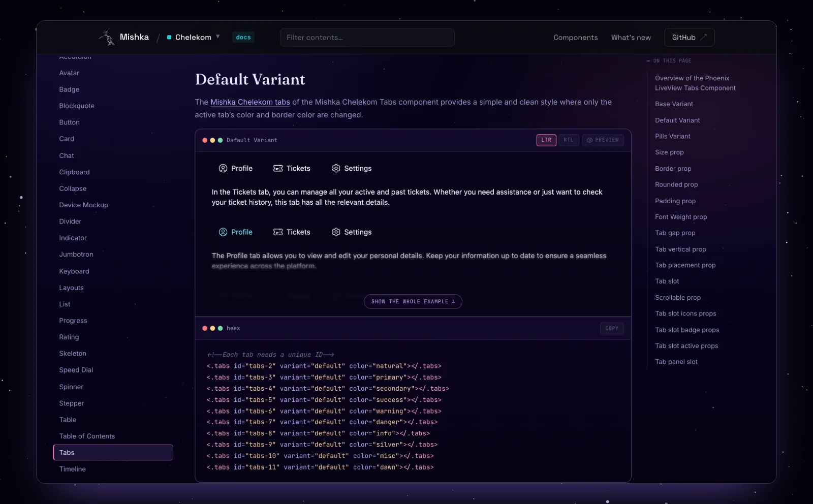
Task: Copy the heex code with COPY button
Action: click(612, 329)
